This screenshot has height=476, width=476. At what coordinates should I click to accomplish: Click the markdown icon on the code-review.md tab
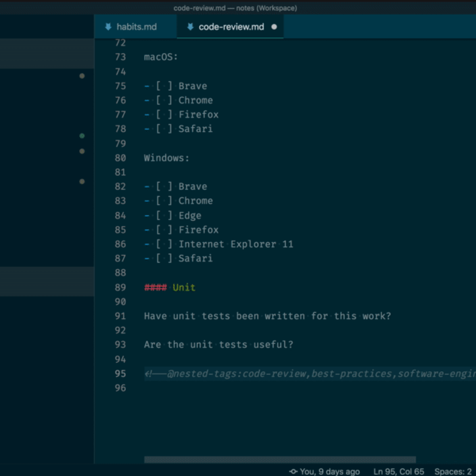(190, 27)
